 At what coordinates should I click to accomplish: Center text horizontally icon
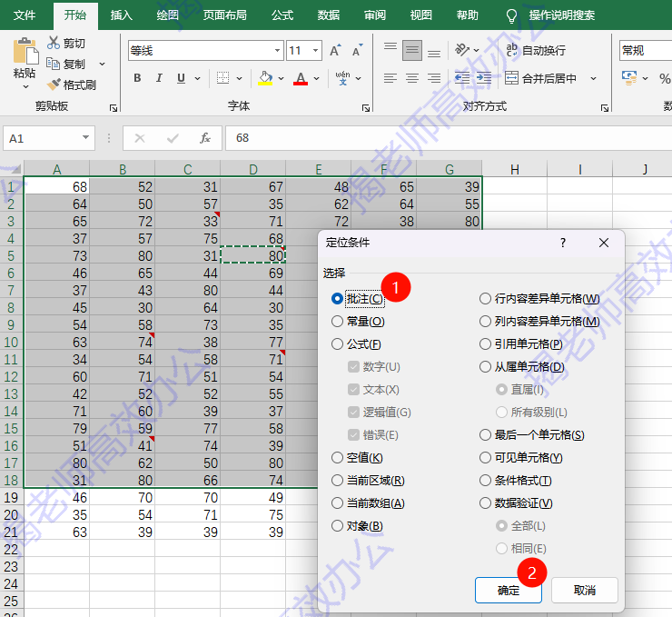coord(412,78)
